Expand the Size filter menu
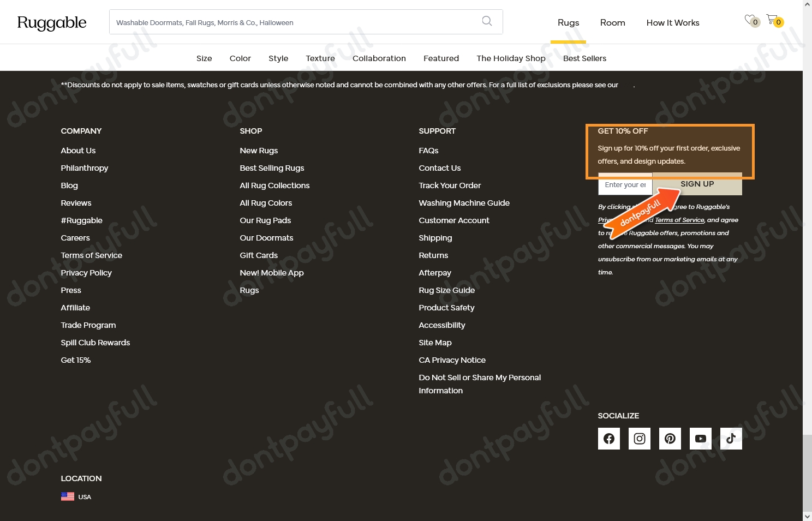This screenshot has height=521, width=812. pyautogui.click(x=204, y=58)
